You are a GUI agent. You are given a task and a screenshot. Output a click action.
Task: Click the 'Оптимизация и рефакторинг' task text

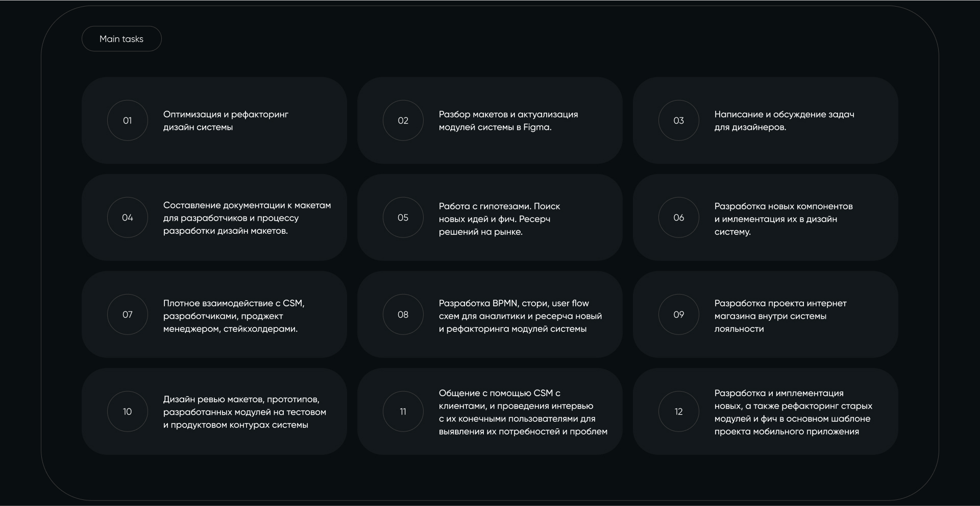point(226,121)
